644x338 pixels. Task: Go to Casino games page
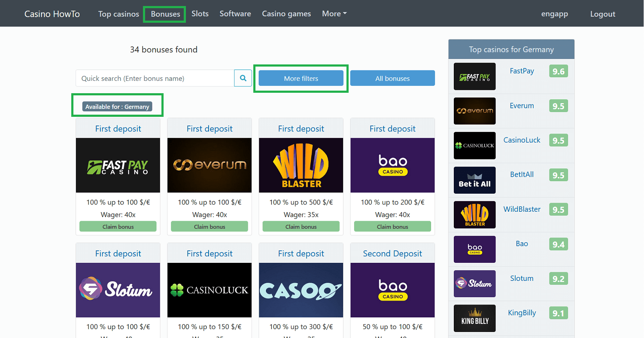coord(286,14)
